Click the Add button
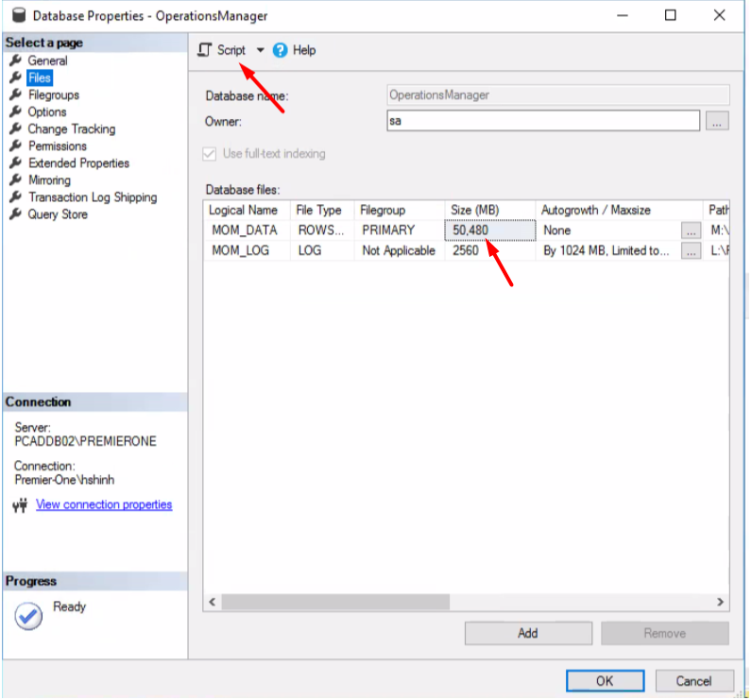This screenshot has height=700, width=752. coord(528,633)
